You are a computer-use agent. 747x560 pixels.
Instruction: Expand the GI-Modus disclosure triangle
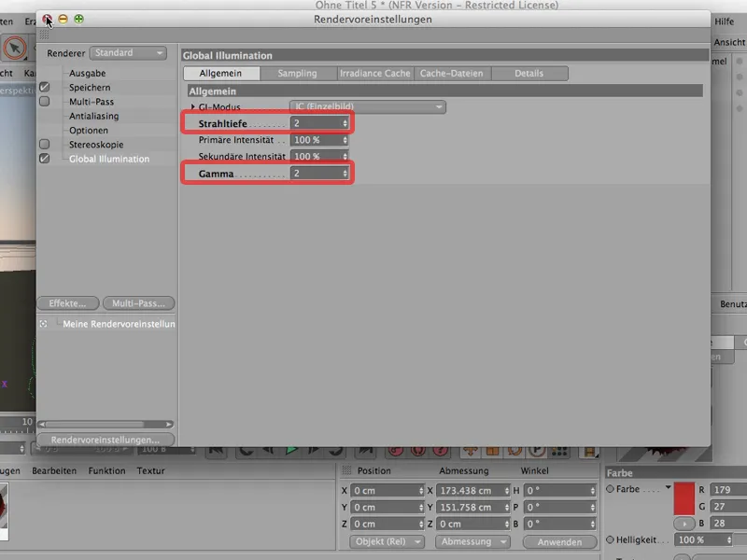[192, 106]
